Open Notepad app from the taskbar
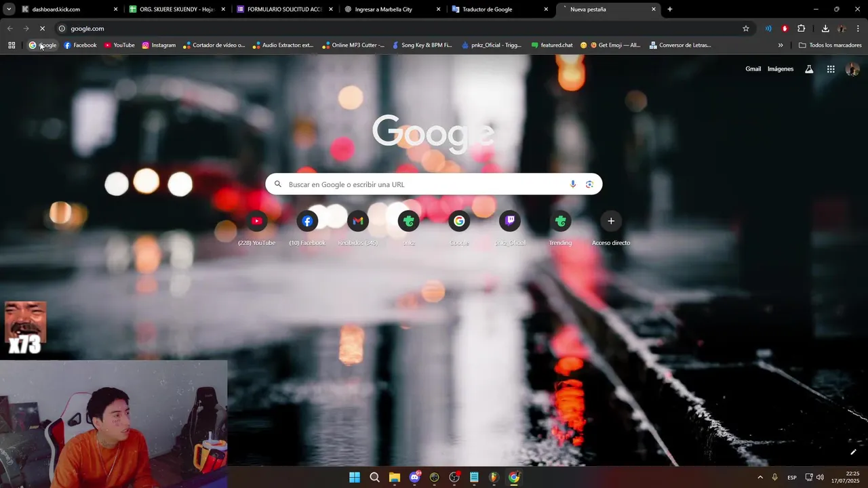Viewport: 868px width, 488px height. [474, 477]
